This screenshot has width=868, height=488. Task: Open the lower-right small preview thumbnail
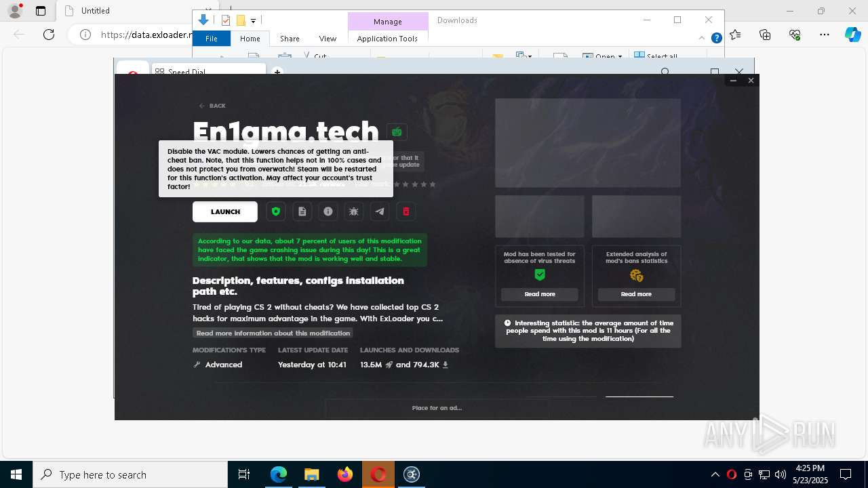tap(636, 216)
